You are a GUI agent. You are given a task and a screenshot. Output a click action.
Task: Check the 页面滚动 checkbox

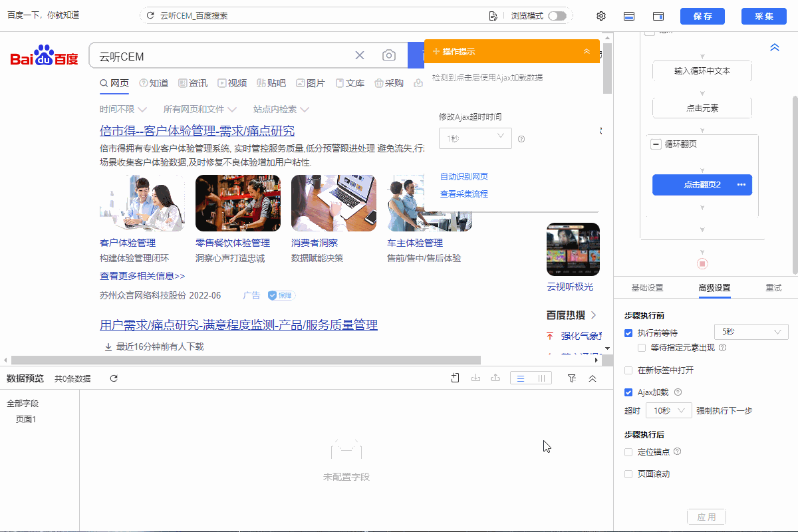[628, 474]
